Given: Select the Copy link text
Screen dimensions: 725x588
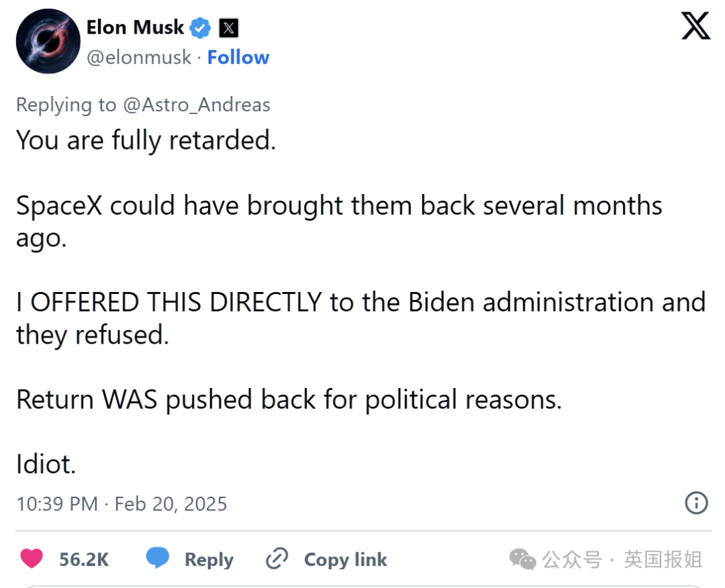Looking at the screenshot, I should point(346,559).
